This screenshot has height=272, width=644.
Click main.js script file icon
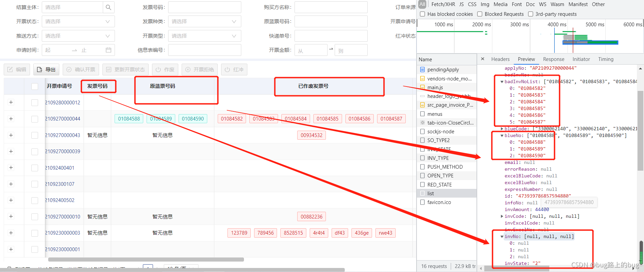pyautogui.click(x=422, y=87)
